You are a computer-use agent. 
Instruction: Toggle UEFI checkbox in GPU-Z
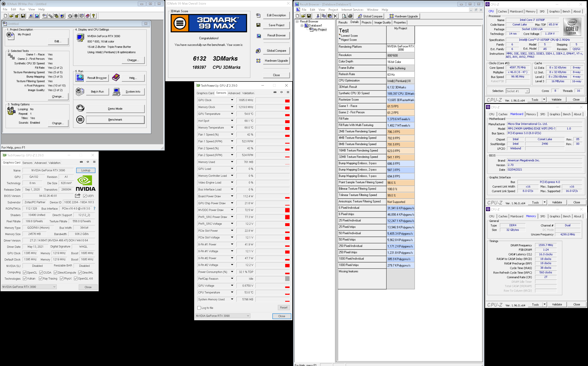click(x=85, y=196)
